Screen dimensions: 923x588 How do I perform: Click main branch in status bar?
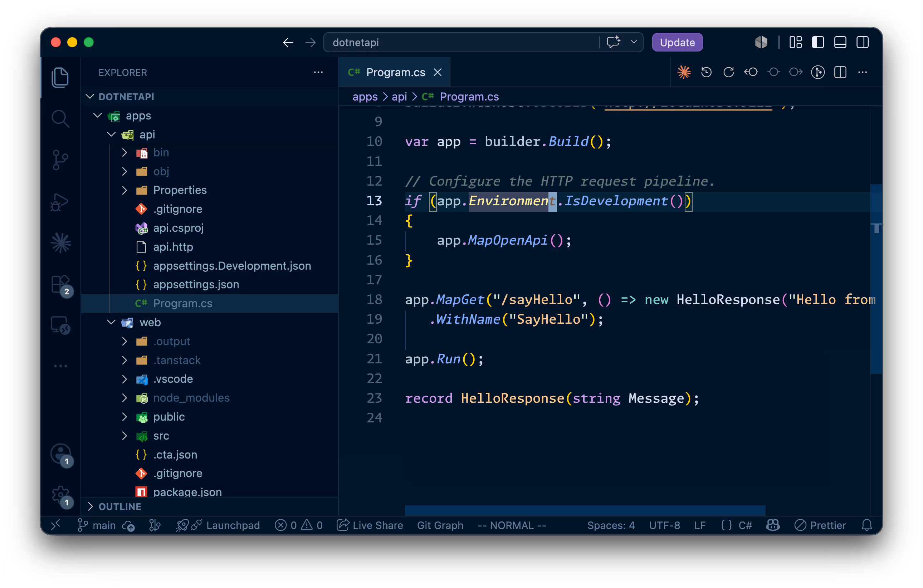(97, 525)
